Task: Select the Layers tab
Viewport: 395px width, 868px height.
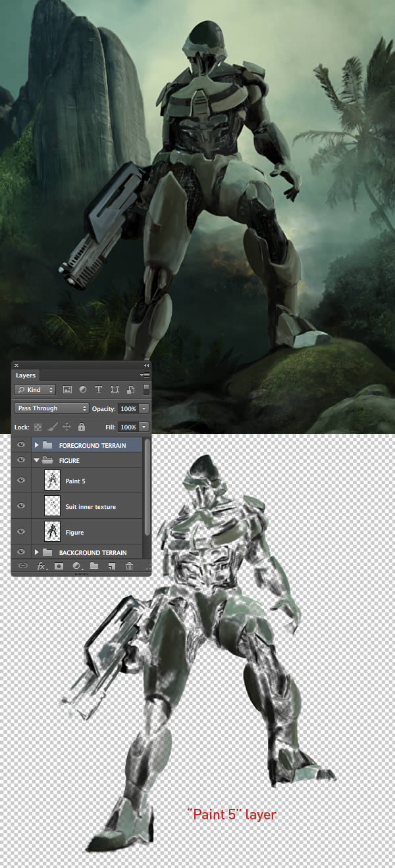Action: 26,375
